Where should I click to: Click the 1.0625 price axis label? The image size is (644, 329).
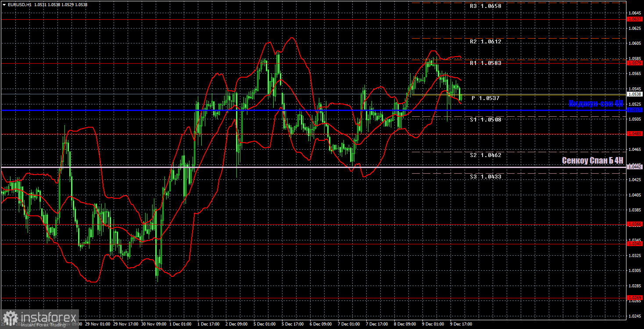635,29
